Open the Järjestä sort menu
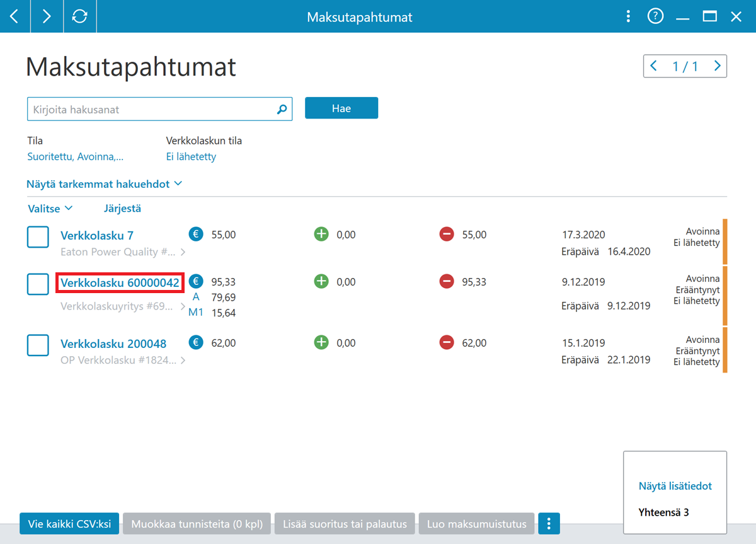The height and width of the screenshot is (544, 756). click(122, 208)
